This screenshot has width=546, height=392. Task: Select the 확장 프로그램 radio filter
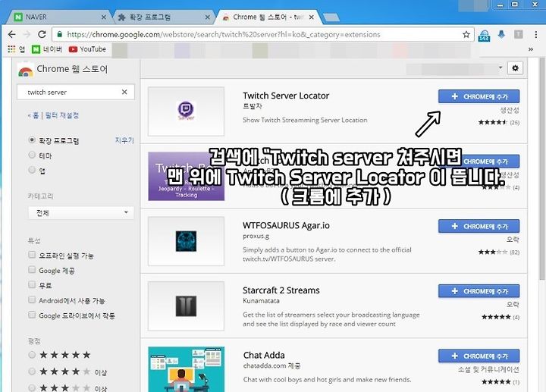pyautogui.click(x=32, y=140)
